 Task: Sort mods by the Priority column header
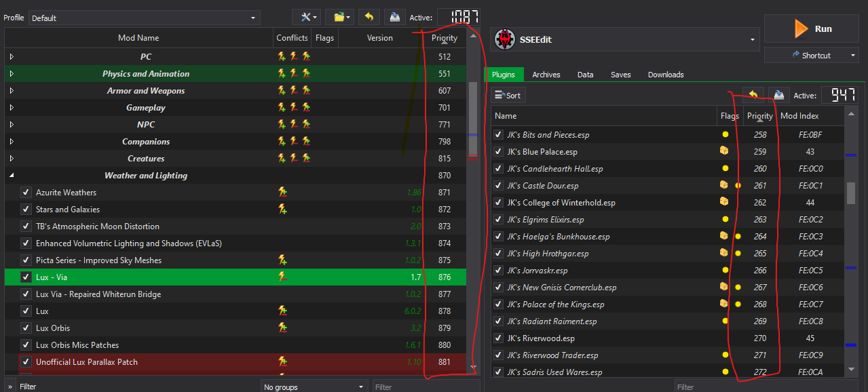[445, 38]
